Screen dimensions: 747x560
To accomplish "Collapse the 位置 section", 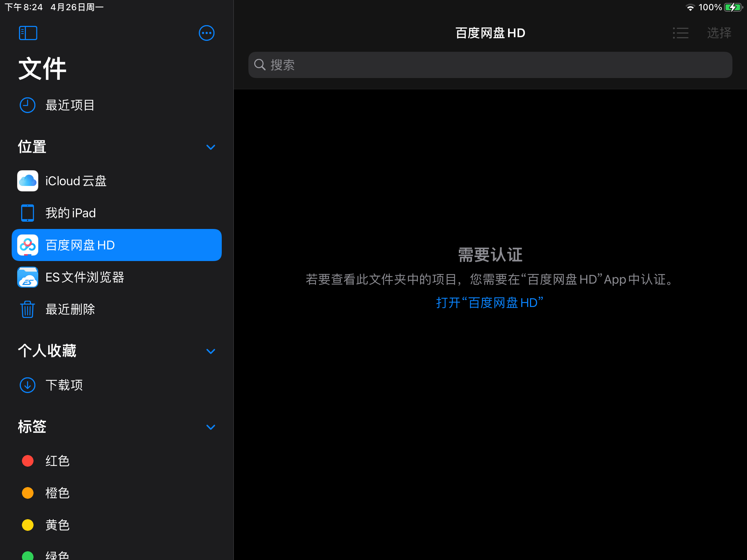I will pyautogui.click(x=210, y=147).
